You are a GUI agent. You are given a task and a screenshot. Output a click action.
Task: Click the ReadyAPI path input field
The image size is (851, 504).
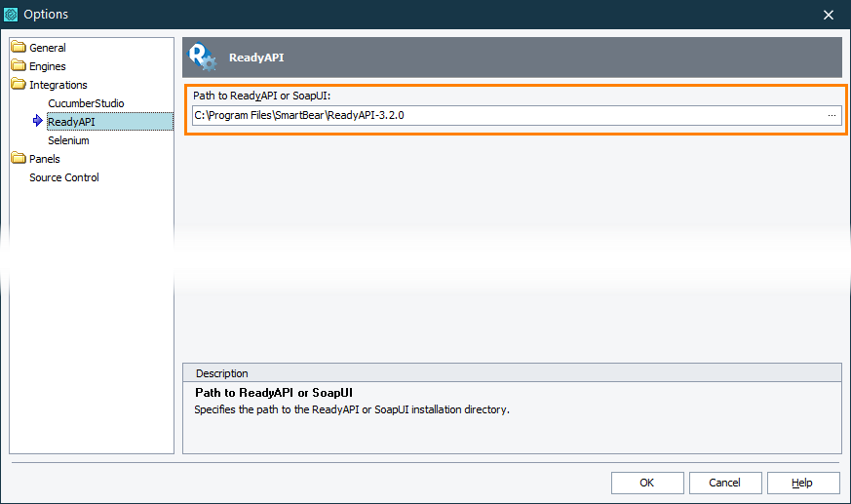507,115
